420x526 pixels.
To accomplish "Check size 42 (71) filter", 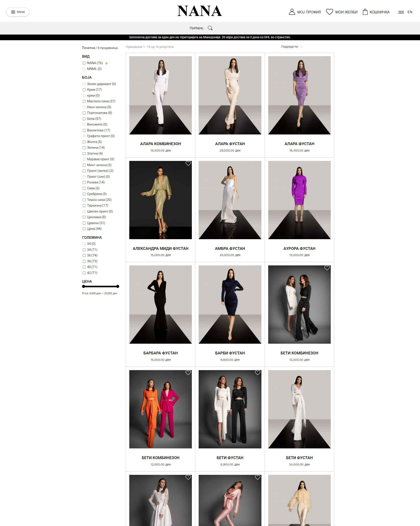I will pyautogui.click(x=84, y=273).
